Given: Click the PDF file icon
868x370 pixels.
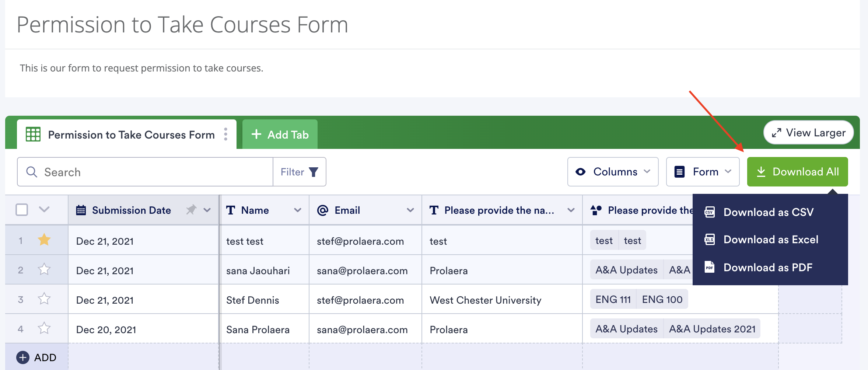Looking at the screenshot, I should pyautogui.click(x=710, y=267).
